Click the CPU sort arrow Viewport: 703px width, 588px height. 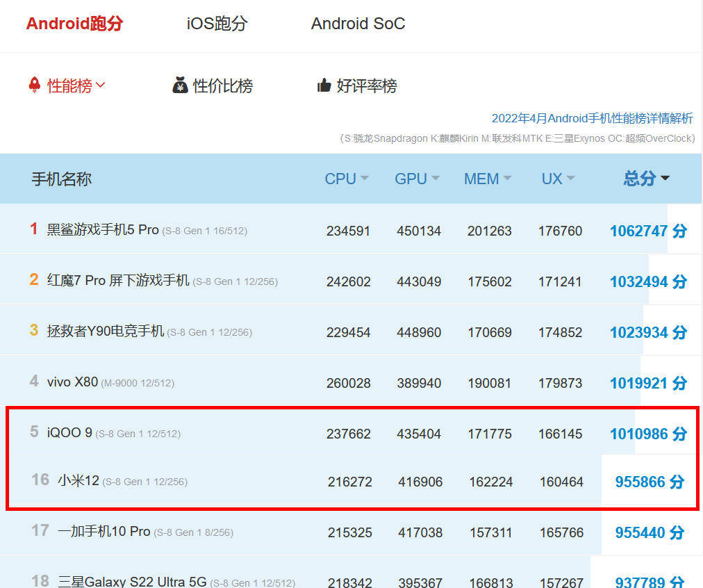pos(365,178)
